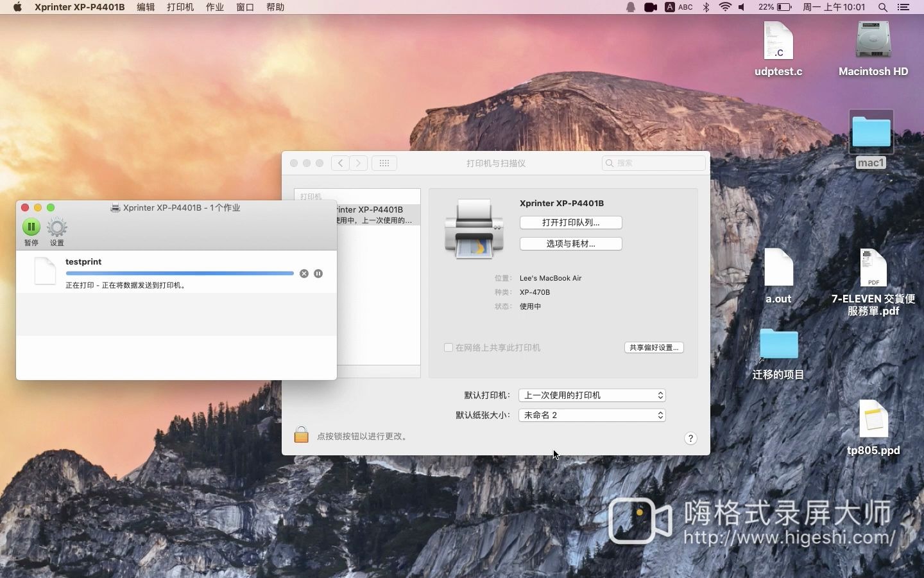Select the tp805.ppd desktop file

pos(873,427)
